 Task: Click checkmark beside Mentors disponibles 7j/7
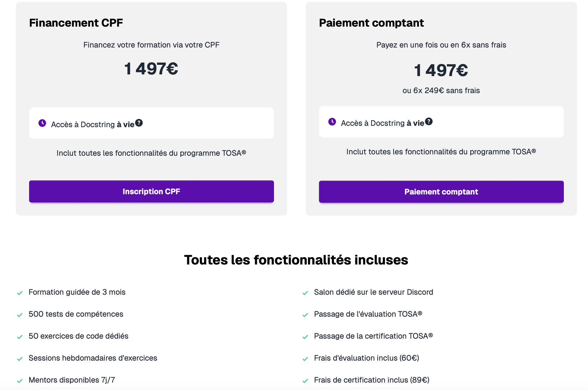[x=20, y=381]
